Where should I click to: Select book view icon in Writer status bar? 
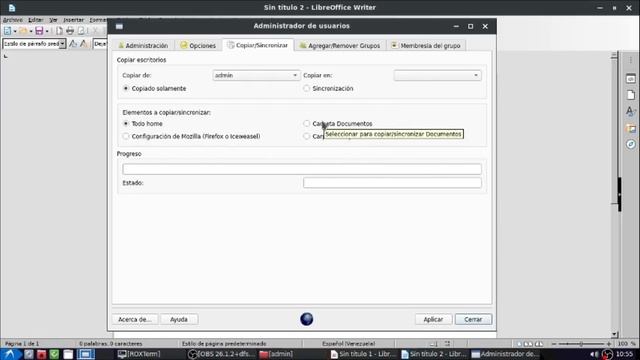[539, 344]
